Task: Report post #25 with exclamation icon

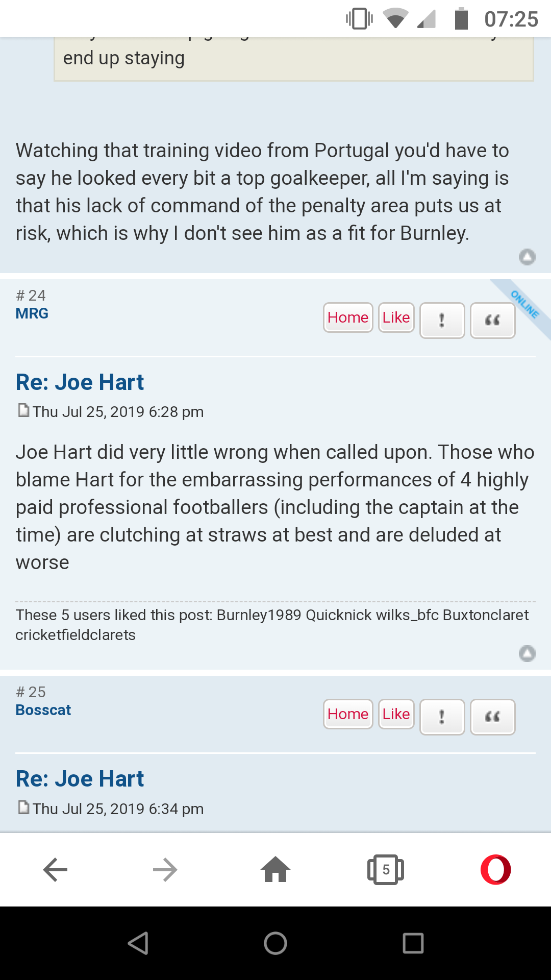Action: [442, 717]
